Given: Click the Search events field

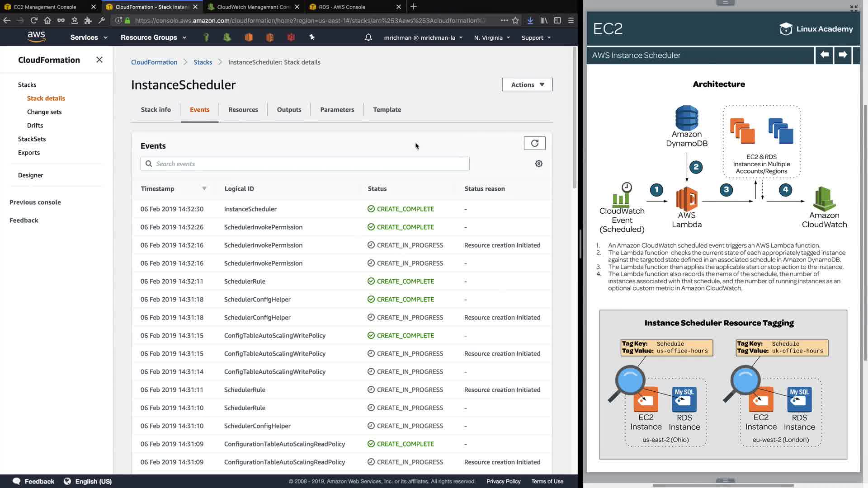Looking at the screenshot, I should (305, 164).
